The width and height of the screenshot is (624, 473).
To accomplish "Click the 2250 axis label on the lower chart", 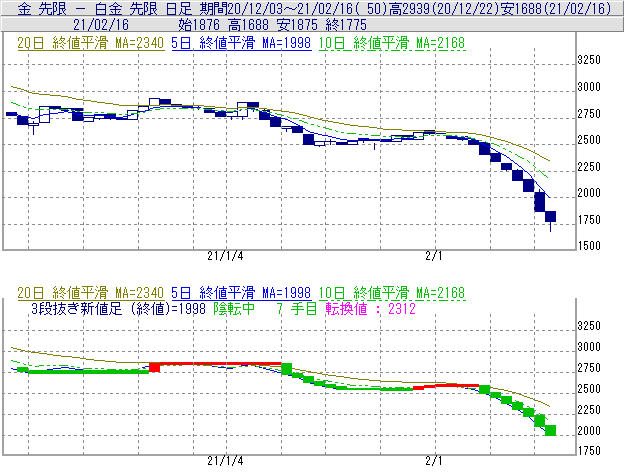I will pos(589,410).
